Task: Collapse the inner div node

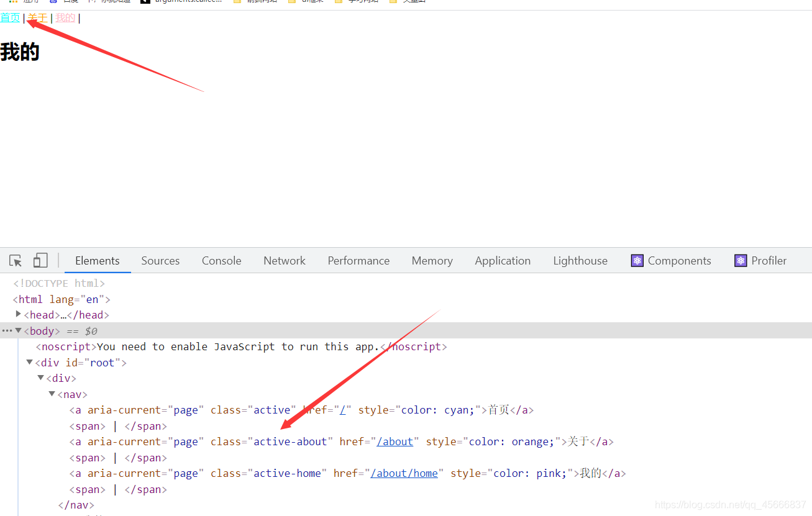Action: click(x=41, y=378)
